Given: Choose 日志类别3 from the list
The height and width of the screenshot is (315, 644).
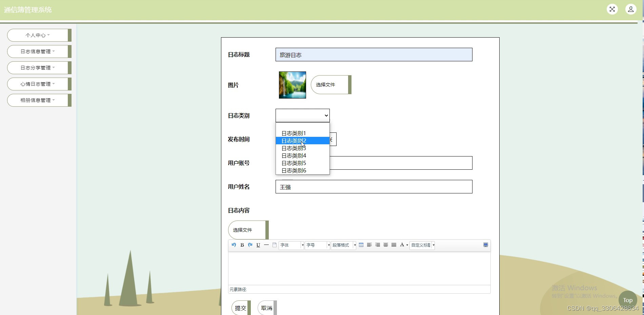Looking at the screenshot, I should pyautogui.click(x=303, y=148).
